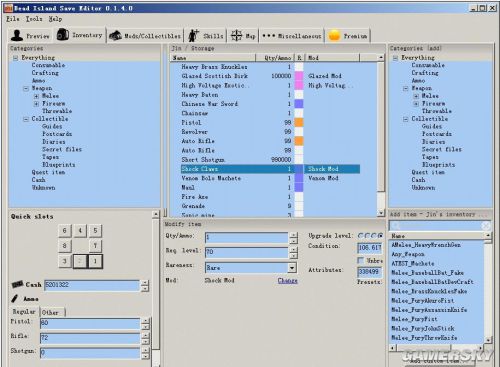Open the Map crosshair icon
Viewport: 500px width, 367px height.
click(236, 35)
